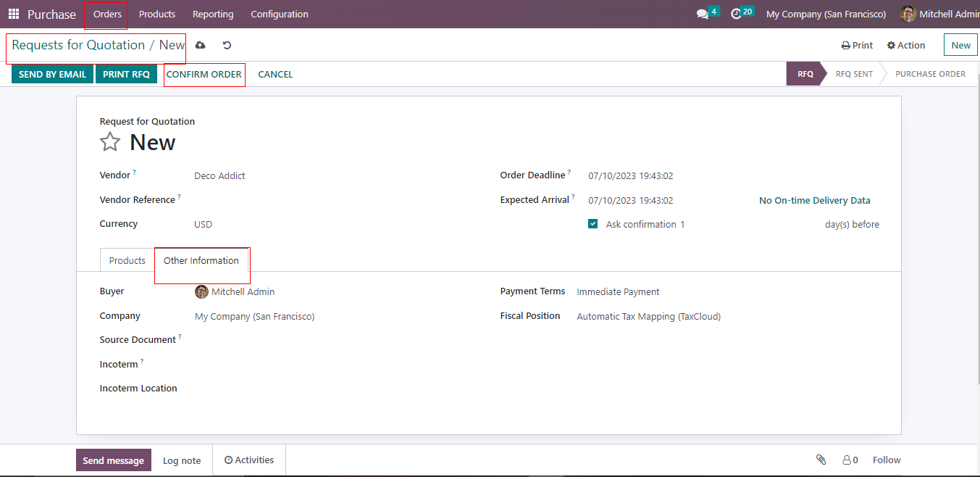Toggle the Ask confirmation checkbox

point(593,224)
